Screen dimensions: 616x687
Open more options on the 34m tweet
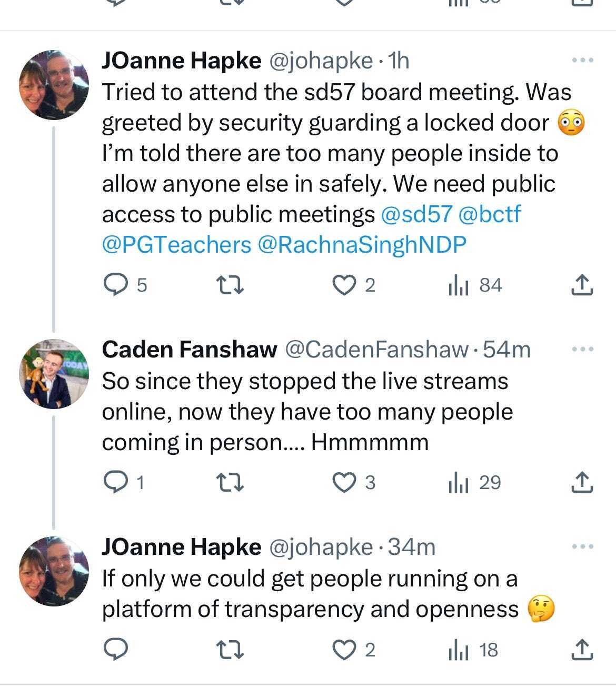click(583, 547)
